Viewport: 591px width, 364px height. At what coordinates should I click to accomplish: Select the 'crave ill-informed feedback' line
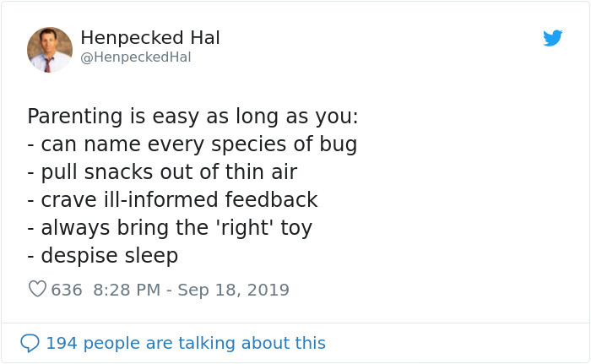click(x=172, y=200)
